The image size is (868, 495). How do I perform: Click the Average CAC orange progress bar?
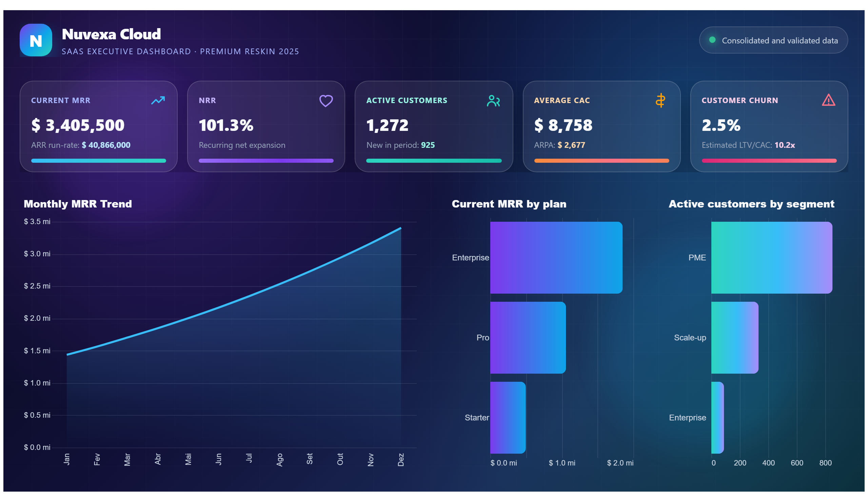[601, 161]
